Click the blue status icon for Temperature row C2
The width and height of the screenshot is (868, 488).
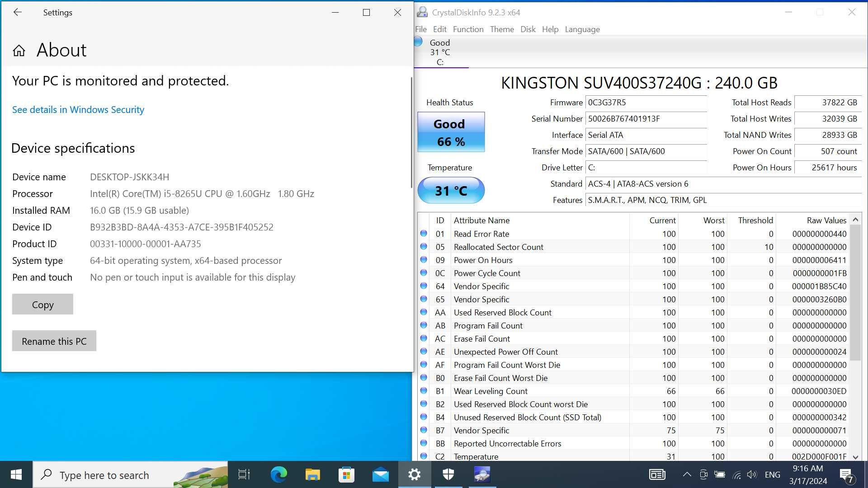point(424,456)
